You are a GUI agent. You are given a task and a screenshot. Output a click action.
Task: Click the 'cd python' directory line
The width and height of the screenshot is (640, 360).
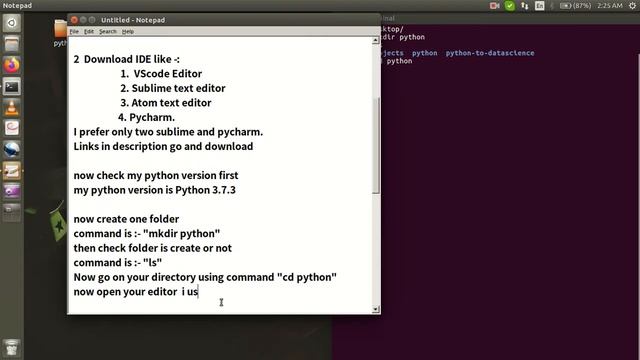(205, 277)
